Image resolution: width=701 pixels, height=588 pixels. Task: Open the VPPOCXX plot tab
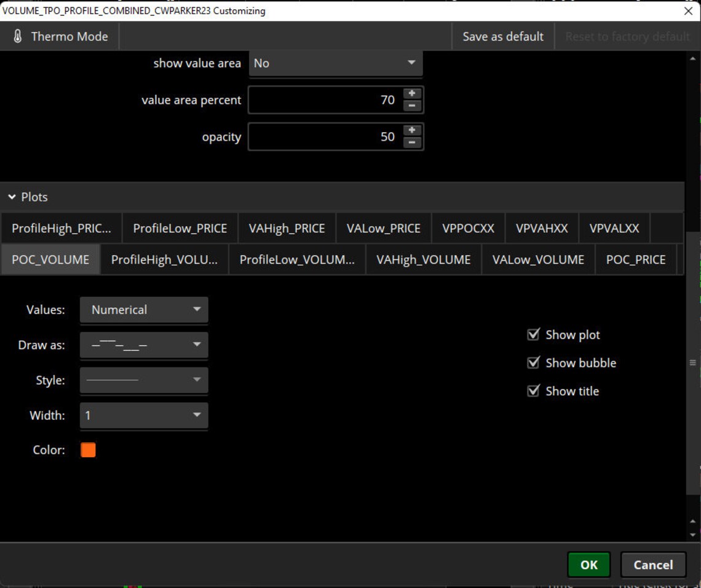tap(468, 227)
